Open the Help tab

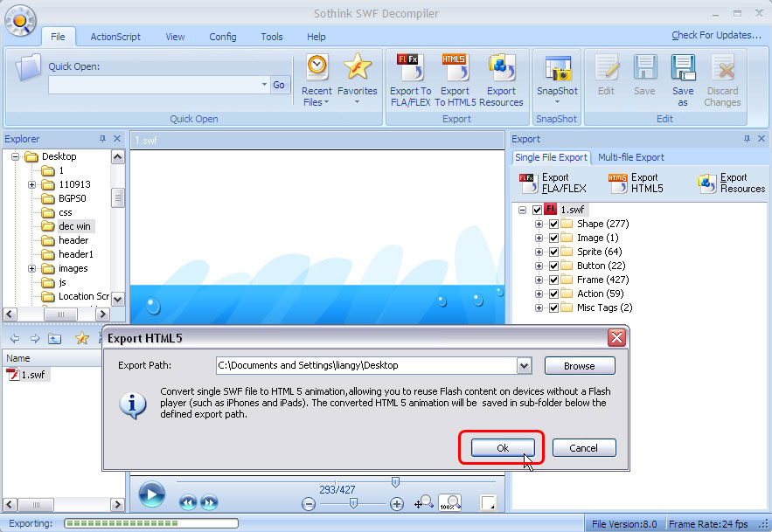click(x=316, y=37)
